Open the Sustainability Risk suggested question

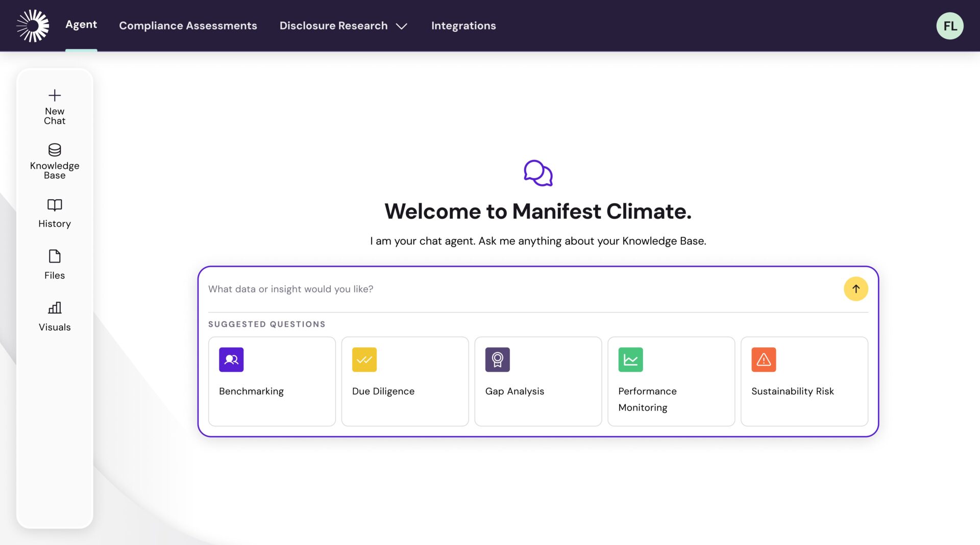click(x=804, y=381)
